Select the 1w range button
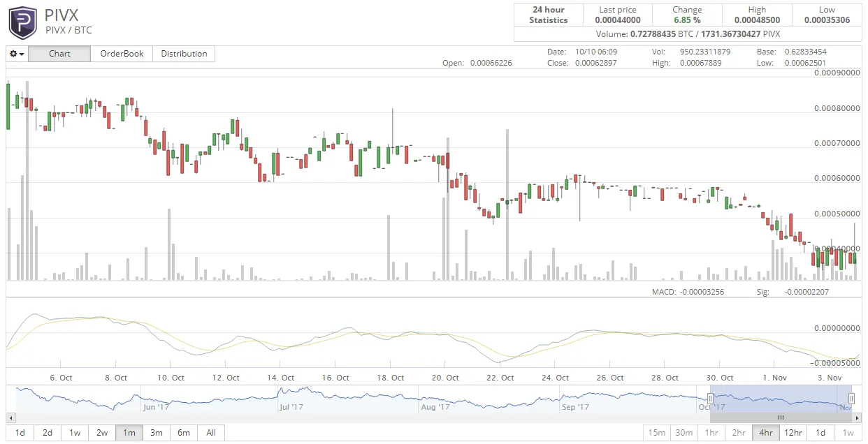This screenshot has width=868, height=444. (x=75, y=433)
